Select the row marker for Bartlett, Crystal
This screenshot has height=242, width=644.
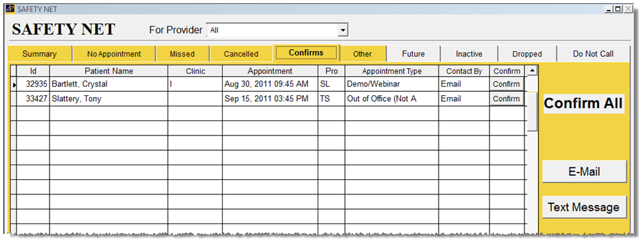(x=14, y=84)
